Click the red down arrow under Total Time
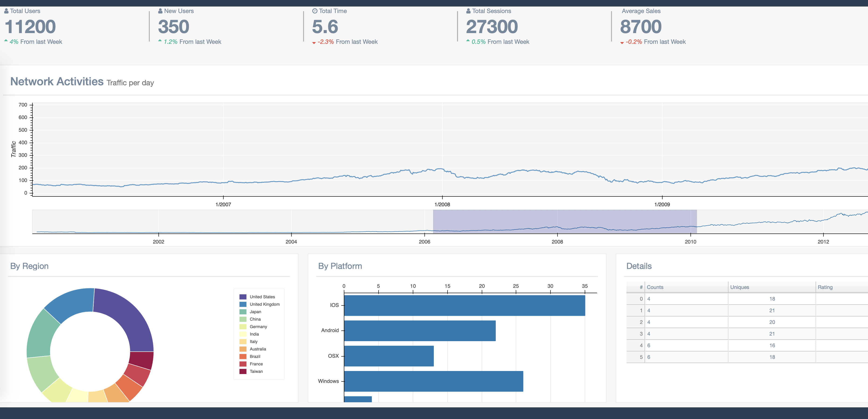 click(314, 43)
